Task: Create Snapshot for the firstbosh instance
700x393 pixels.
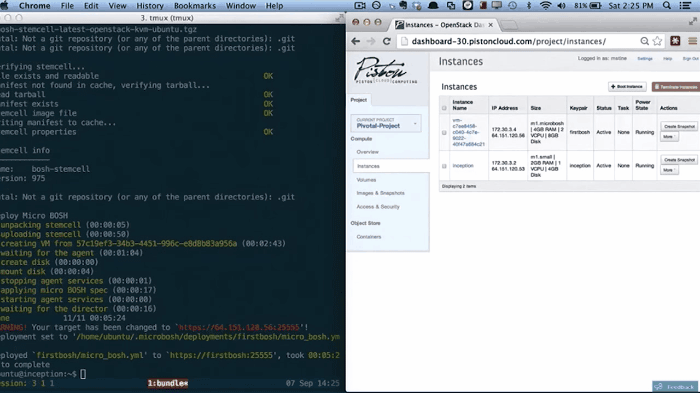Action: click(679, 126)
